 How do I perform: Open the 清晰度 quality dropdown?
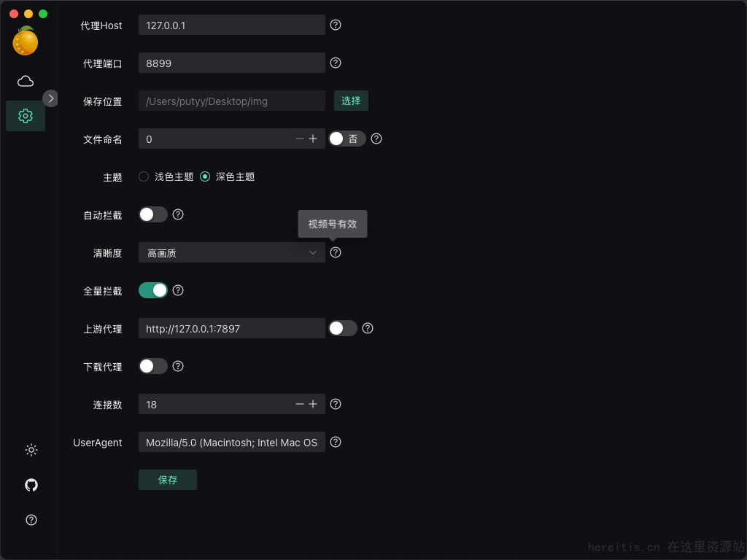(231, 252)
